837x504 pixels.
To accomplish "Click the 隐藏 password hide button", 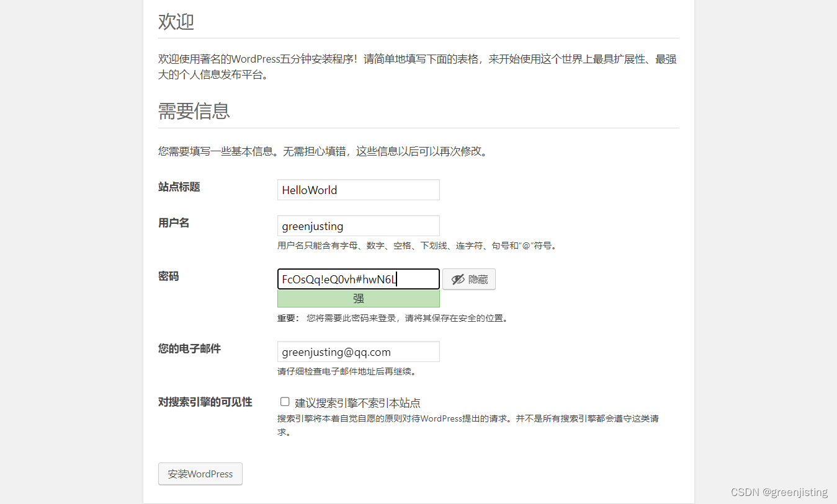I will click(x=469, y=279).
